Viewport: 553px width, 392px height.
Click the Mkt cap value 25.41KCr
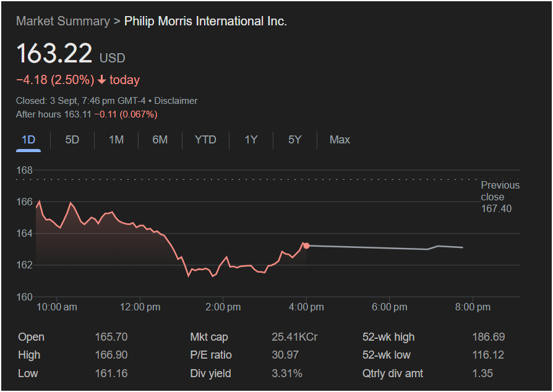click(294, 337)
